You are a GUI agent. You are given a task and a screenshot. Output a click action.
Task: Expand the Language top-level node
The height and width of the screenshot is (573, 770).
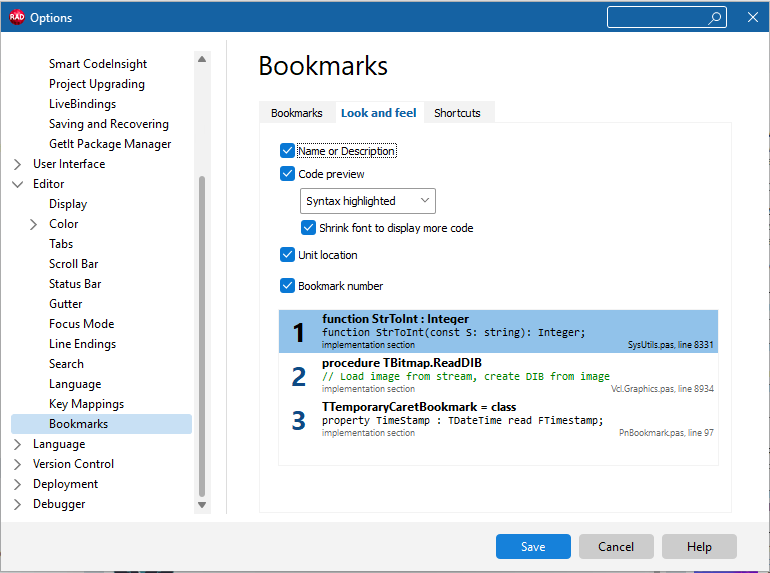coord(17,444)
